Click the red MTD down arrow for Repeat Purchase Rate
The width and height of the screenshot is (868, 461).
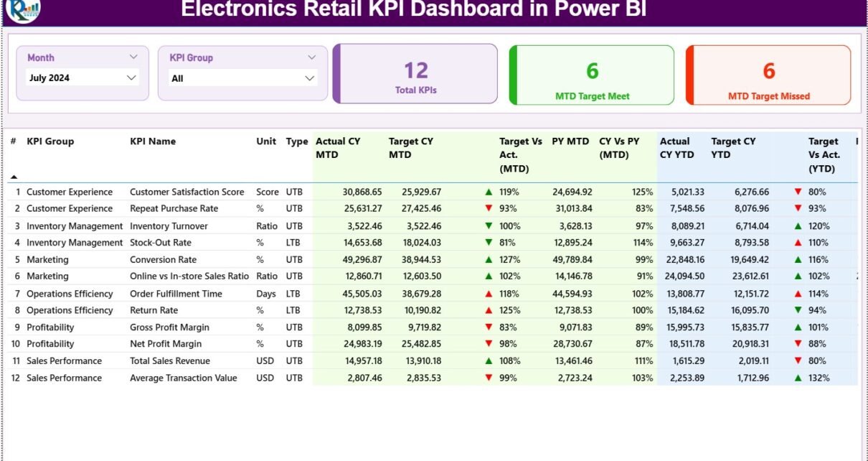[489, 208]
